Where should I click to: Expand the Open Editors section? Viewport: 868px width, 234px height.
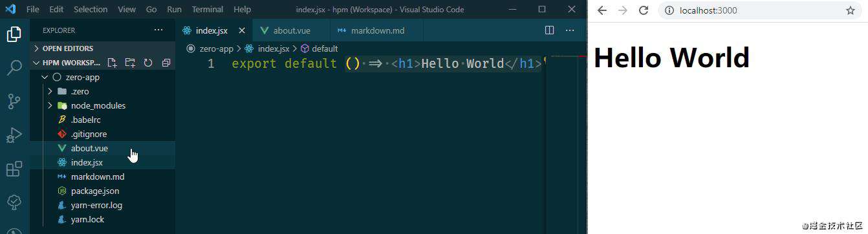(102, 48)
